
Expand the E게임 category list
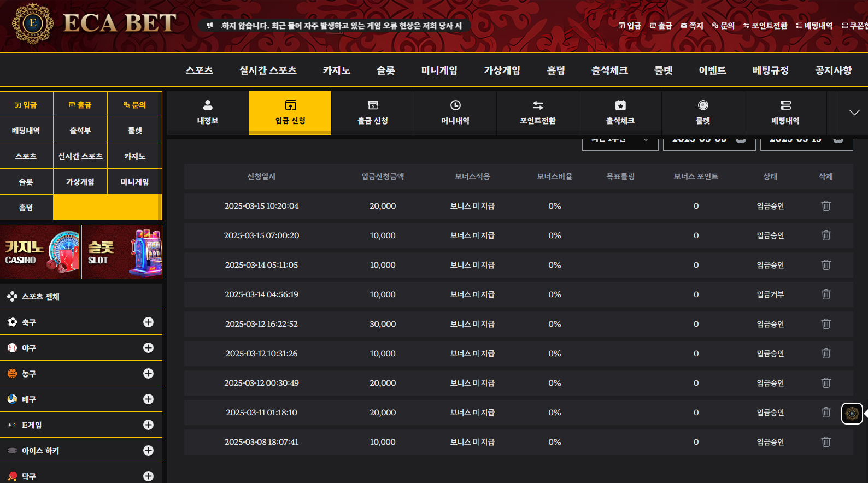pyautogui.click(x=148, y=425)
